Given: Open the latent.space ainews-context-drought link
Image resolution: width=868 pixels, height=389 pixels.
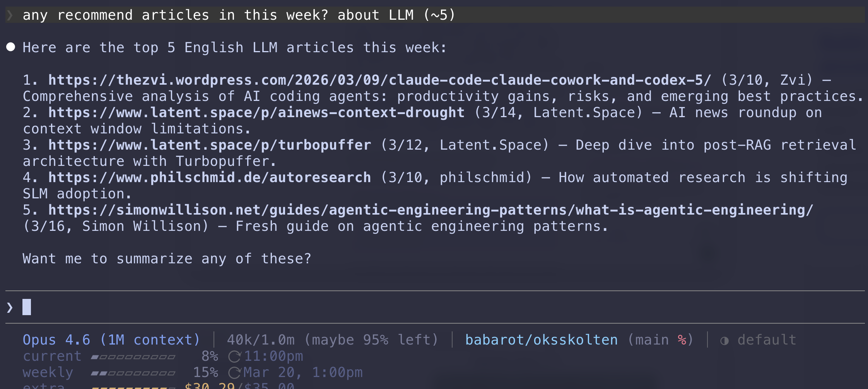Looking at the screenshot, I should click(256, 113).
